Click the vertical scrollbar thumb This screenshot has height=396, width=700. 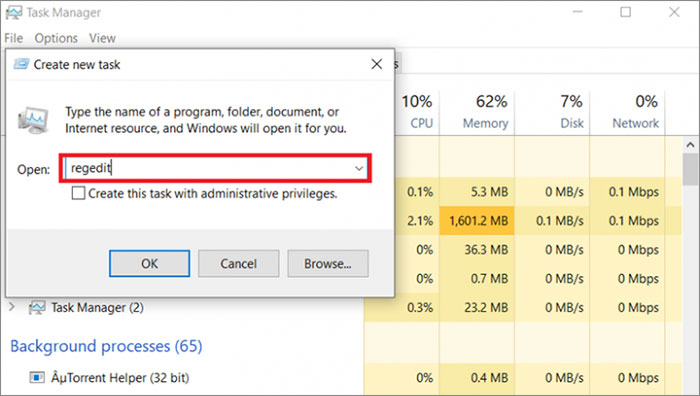pyautogui.click(x=690, y=169)
